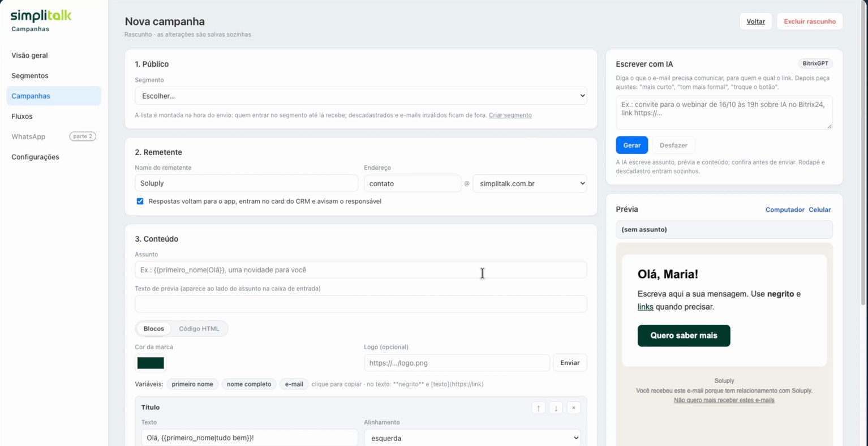This screenshot has width=868, height=446.
Task: Focus the Assunto input field
Action: coord(360,270)
